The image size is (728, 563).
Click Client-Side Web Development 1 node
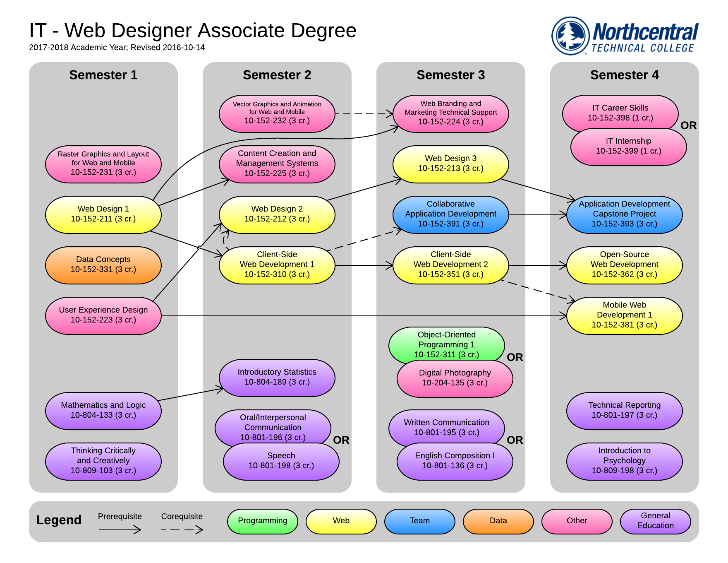point(277,265)
